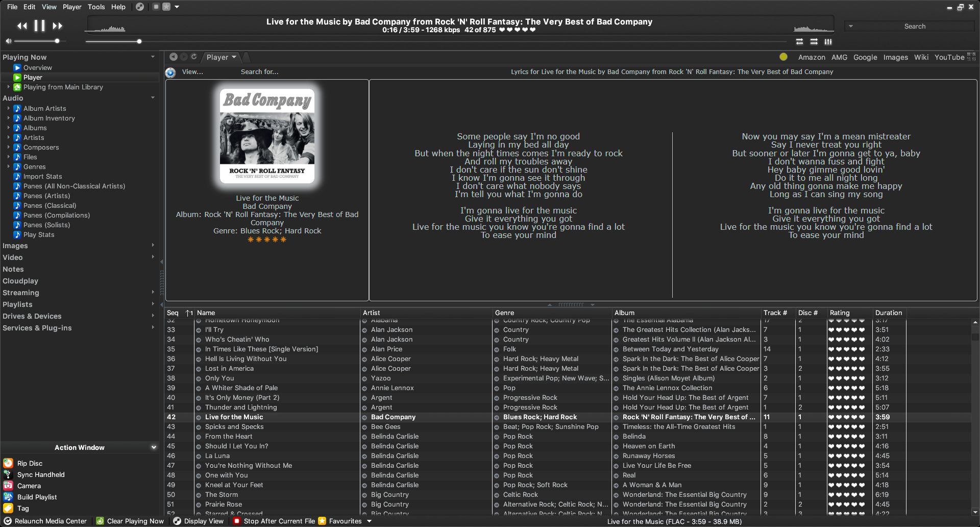This screenshot has height=527, width=980.
Task: Set the five-heart rating in the header
Action: [517, 30]
